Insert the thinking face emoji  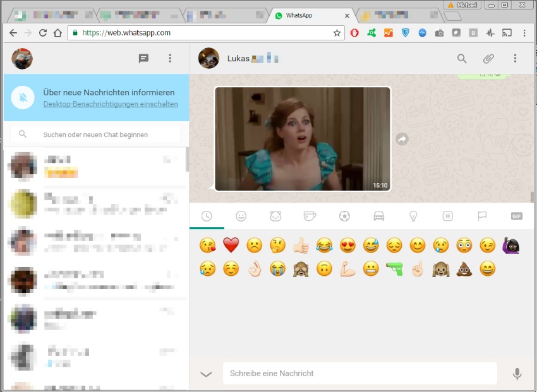pos(277,246)
